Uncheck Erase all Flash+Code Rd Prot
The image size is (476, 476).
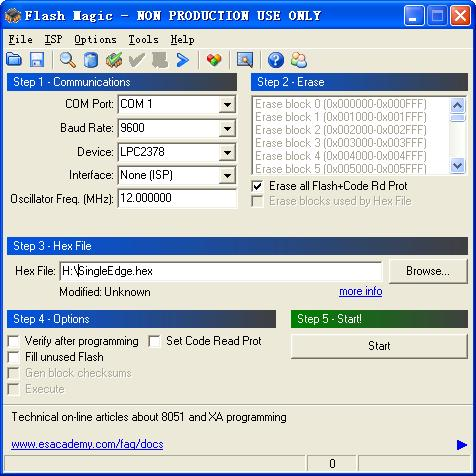[257, 186]
